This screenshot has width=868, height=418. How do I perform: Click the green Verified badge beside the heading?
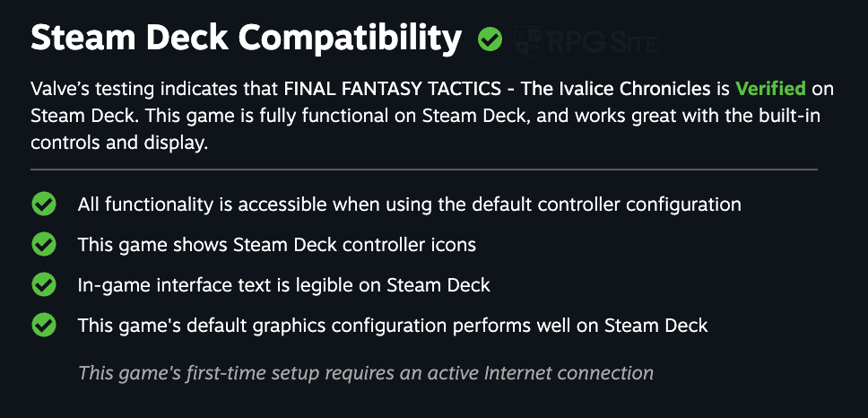pos(490,39)
